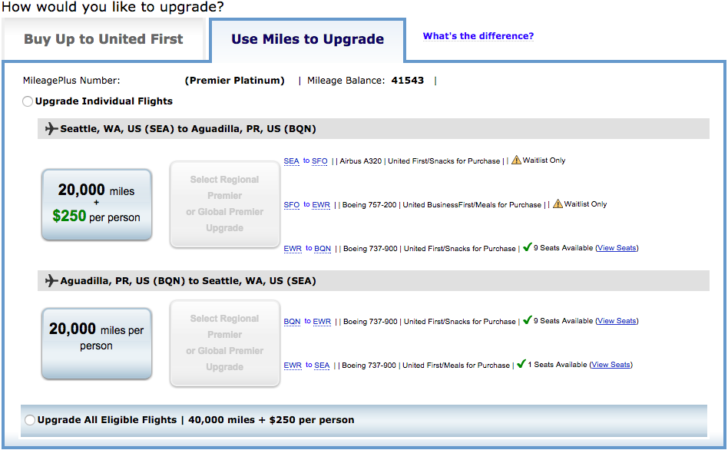The height and width of the screenshot is (450, 728).
Task: Click warning icon on SFO to EWR Waitlist Only
Action: pos(558,204)
